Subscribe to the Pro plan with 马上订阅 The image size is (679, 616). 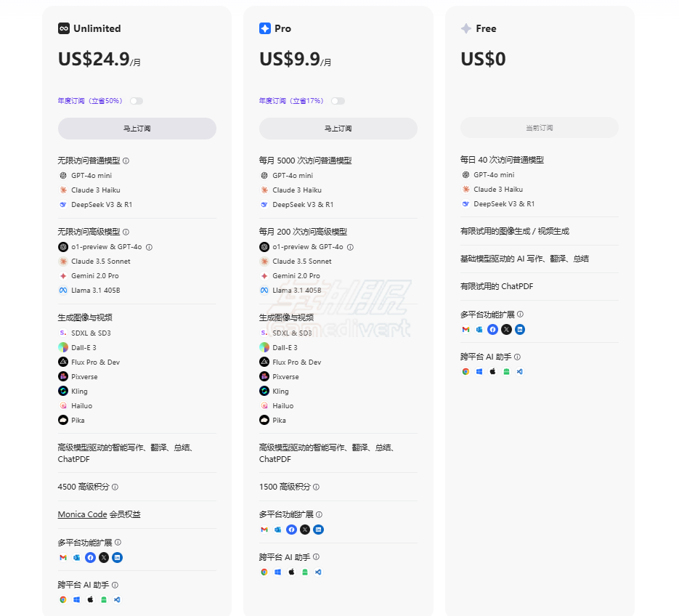pos(338,129)
